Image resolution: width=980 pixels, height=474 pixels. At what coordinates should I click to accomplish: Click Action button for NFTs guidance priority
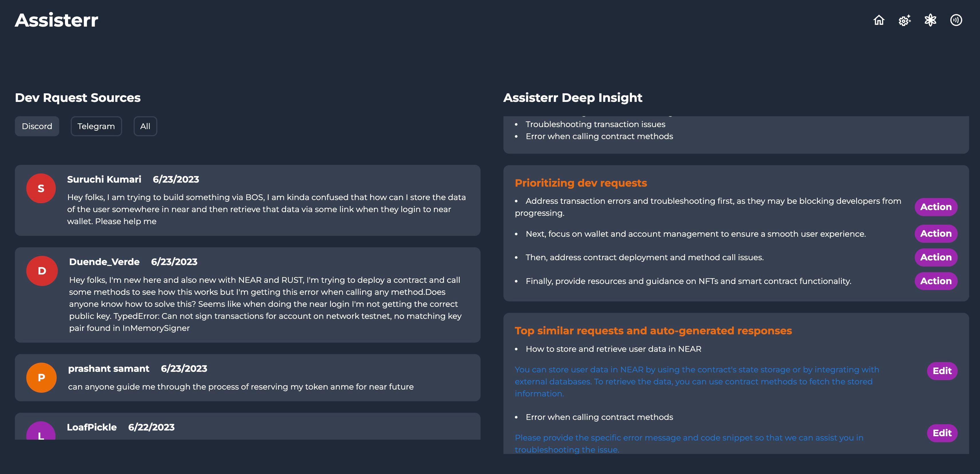[x=936, y=281]
